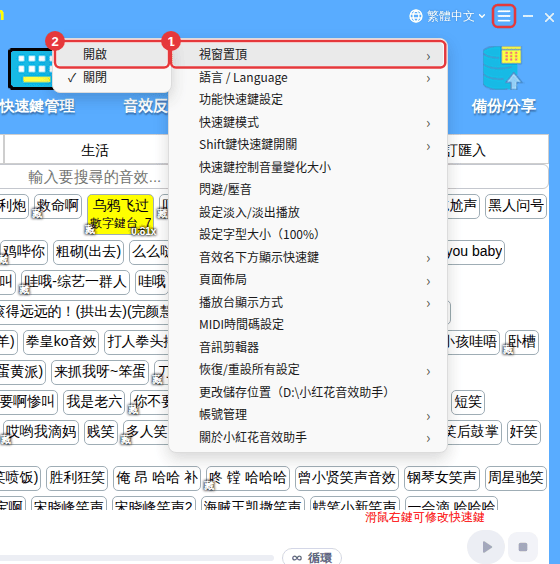This screenshot has height=564, width=560.
Task: Expand the 恢復/重設所有設定 submenu
Action: click(308, 369)
